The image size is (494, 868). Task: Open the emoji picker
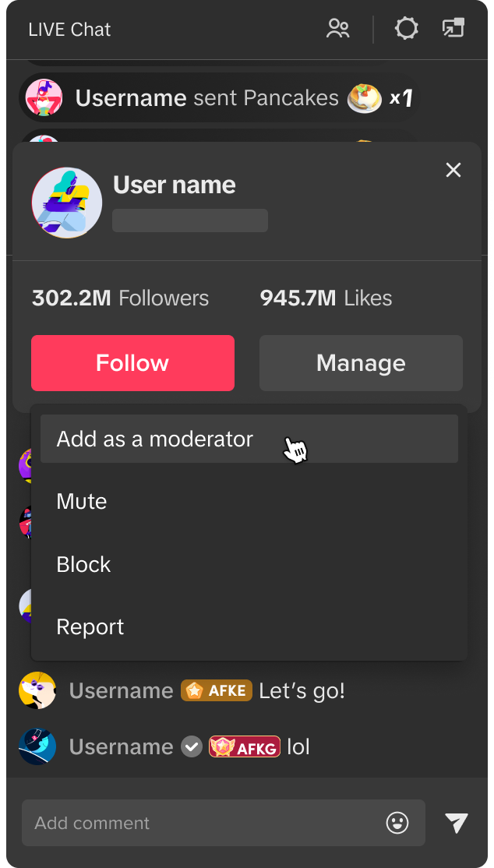[397, 823]
